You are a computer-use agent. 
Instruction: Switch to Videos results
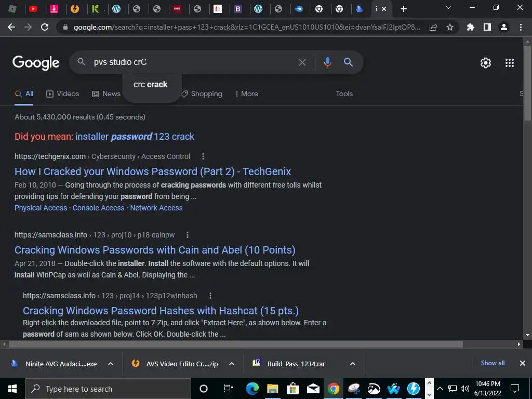63,94
